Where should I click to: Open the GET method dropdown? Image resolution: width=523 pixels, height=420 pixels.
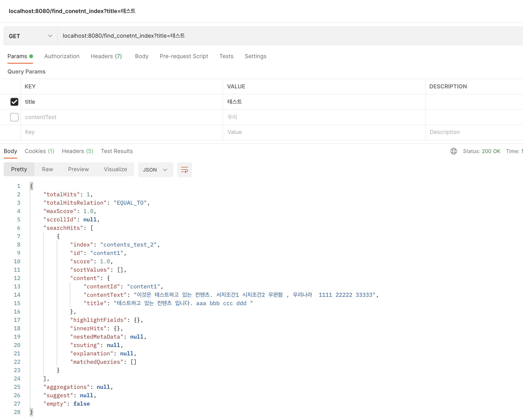tap(30, 36)
